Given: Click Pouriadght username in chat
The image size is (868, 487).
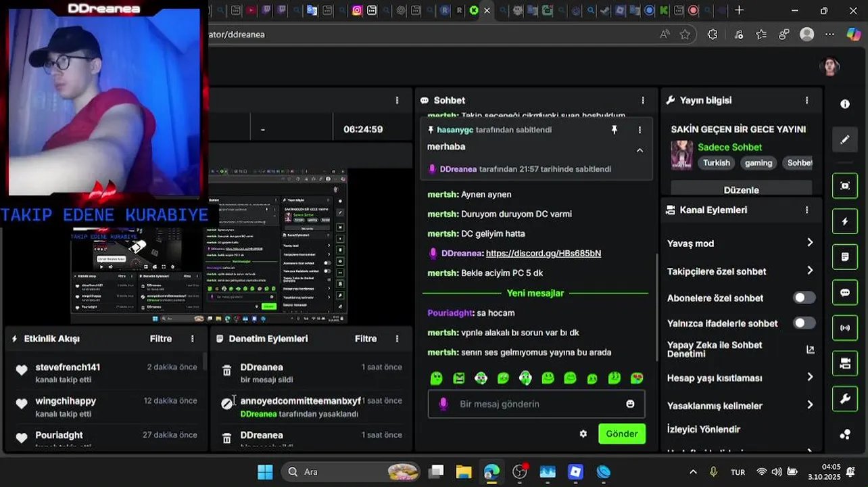Looking at the screenshot, I should [450, 313].
